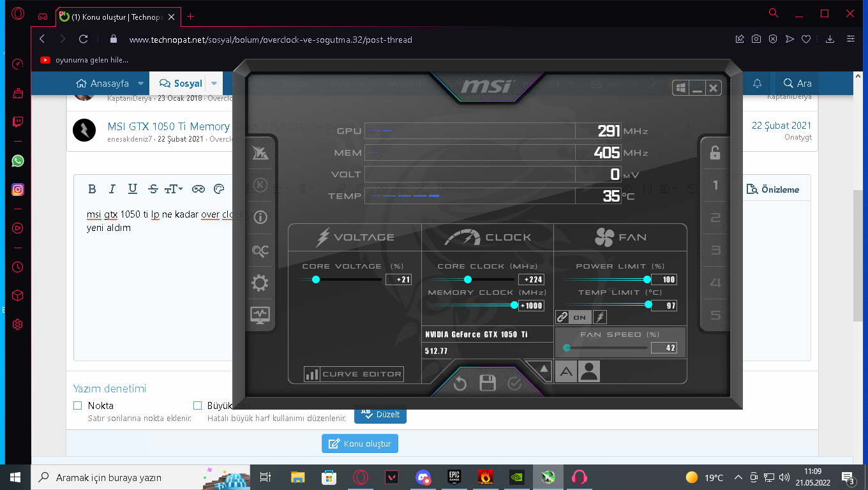Select Afterburner profile slot 2
This screenshot has width=868, height=490.
715,218
